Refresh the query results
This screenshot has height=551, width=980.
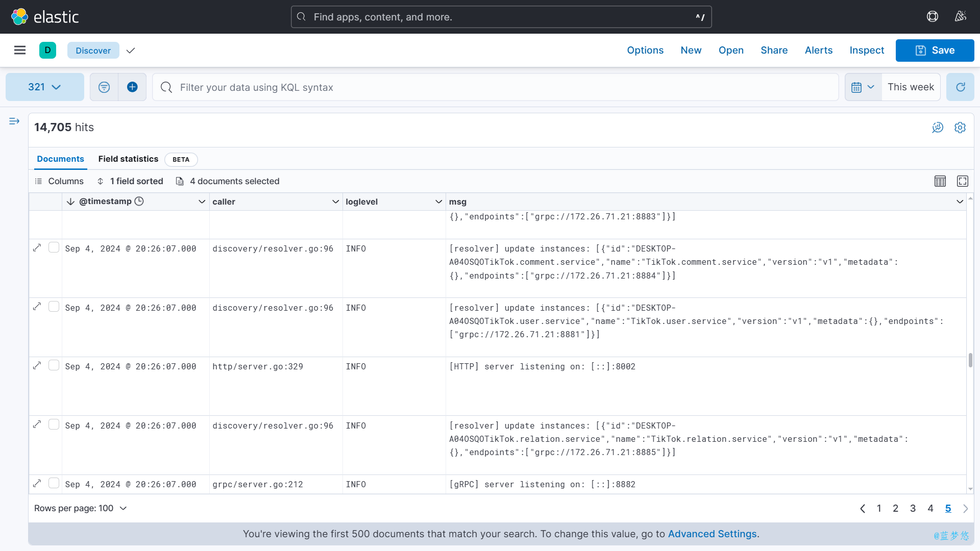(x=960, y=87)
